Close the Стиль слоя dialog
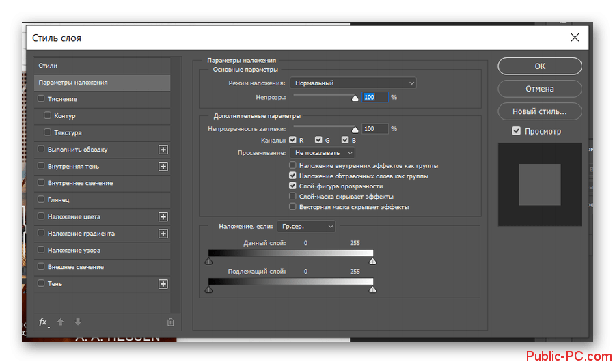The image size is (615, 364). (575, 38)
